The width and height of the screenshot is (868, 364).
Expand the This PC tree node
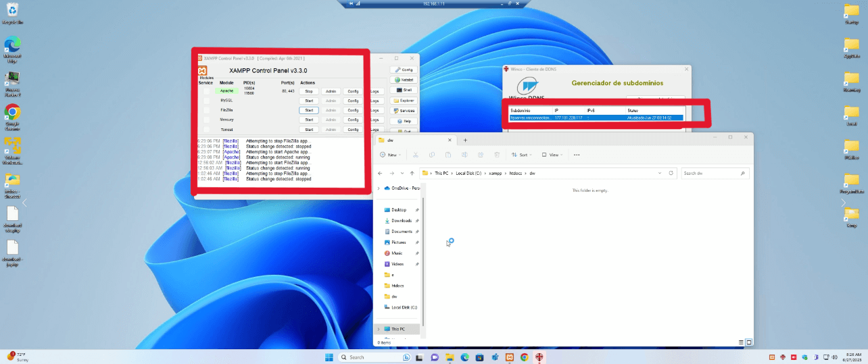point(379,329)
